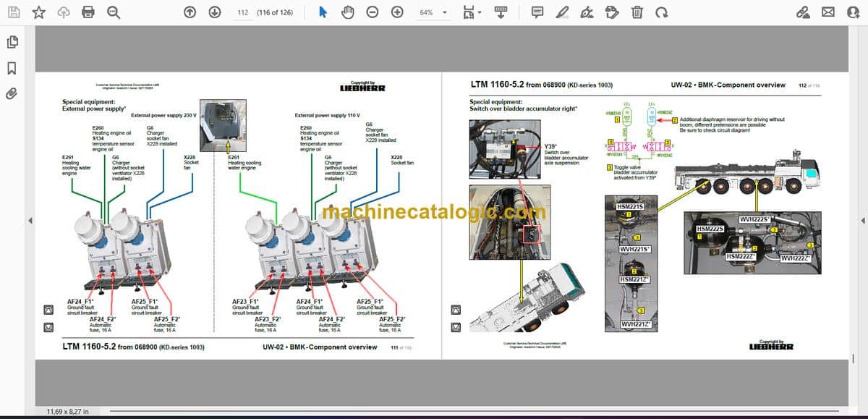The width and height of the screenshot is (868, 419).
Task: Open the zoom level dropdown showing 64%
Action: (x=433, y=12)
